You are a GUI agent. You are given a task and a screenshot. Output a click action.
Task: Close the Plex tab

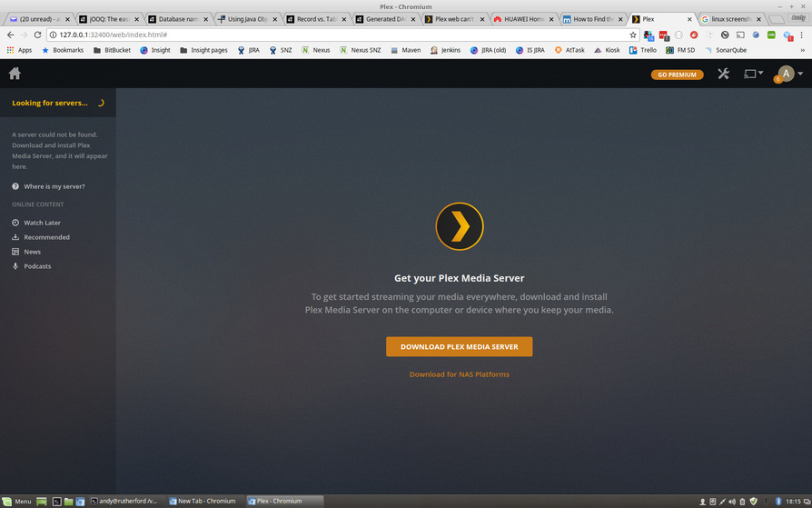coord(689,19)
